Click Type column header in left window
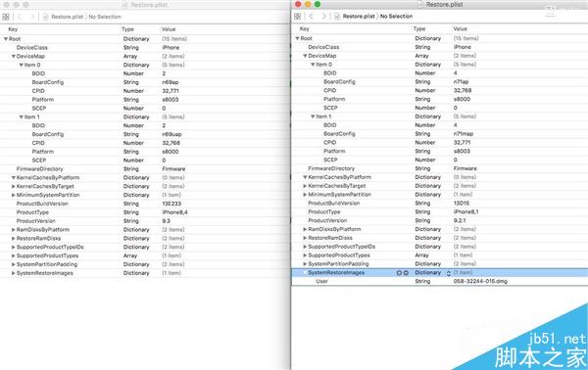Screen dimensions: 588x370 tap(127, 29)
